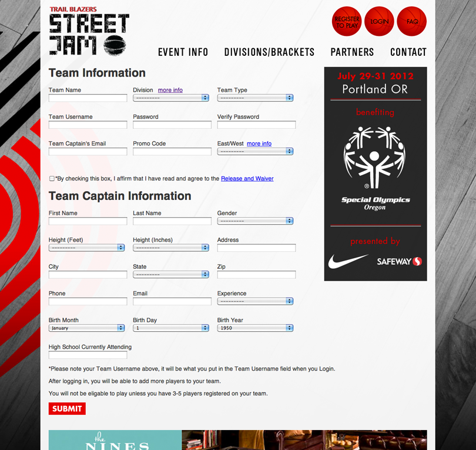476x450 pixels.
Task: Click the City input field
Action: [x=88, y=274]
